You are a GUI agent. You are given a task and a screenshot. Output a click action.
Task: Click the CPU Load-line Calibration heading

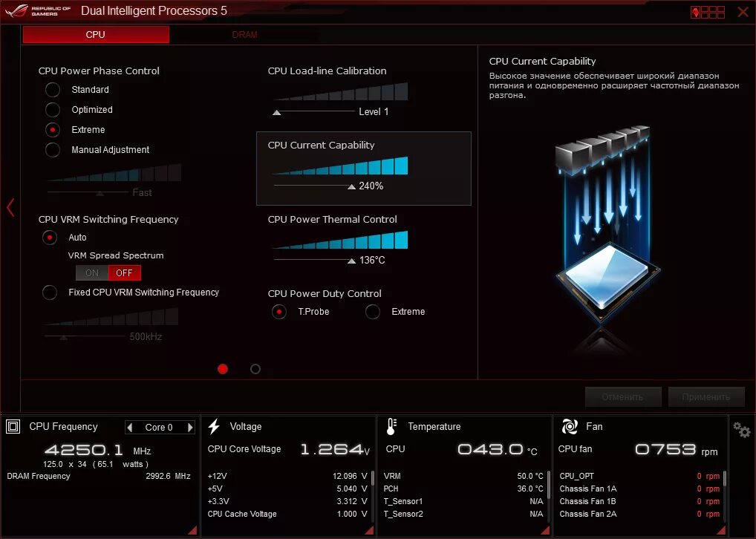[328, 71]
